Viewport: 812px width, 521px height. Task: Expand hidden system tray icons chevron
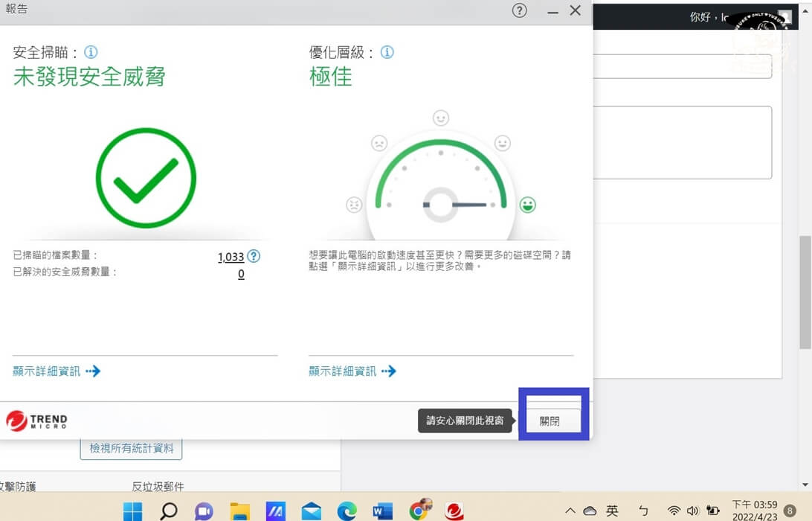tap(570, 511)
